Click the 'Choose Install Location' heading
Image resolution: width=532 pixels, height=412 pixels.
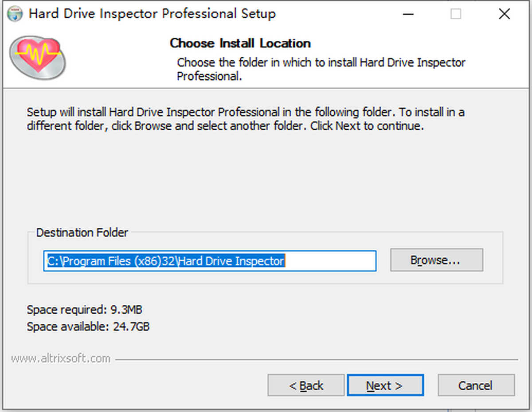click(x=240, y=43)
